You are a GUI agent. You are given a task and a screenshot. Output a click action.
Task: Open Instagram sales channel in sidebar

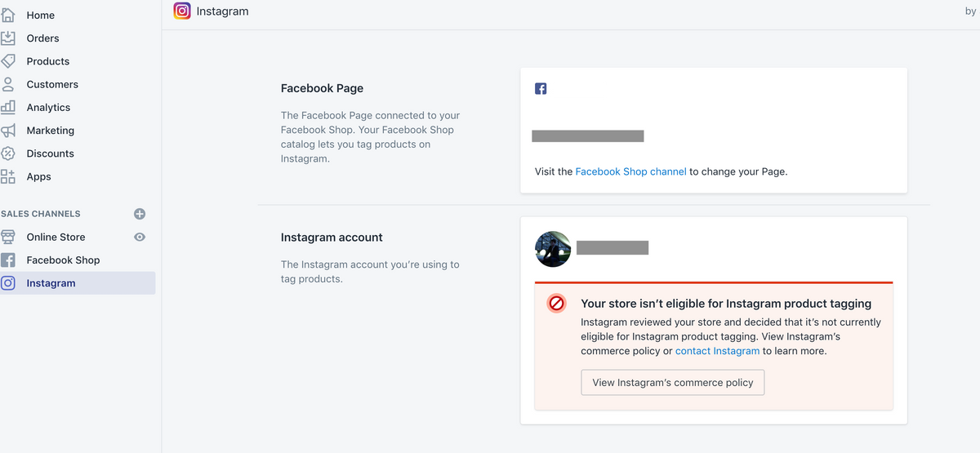[51, 283]
